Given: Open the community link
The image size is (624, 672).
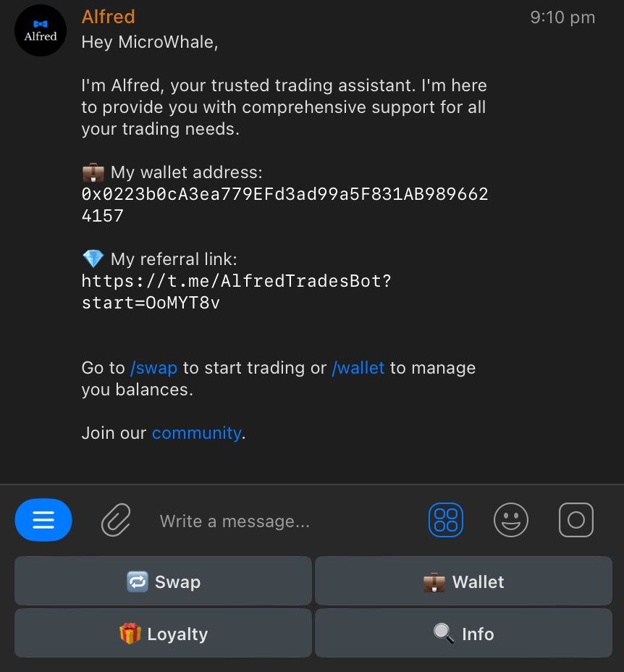Looking at the screenshot, I should 196,433.
